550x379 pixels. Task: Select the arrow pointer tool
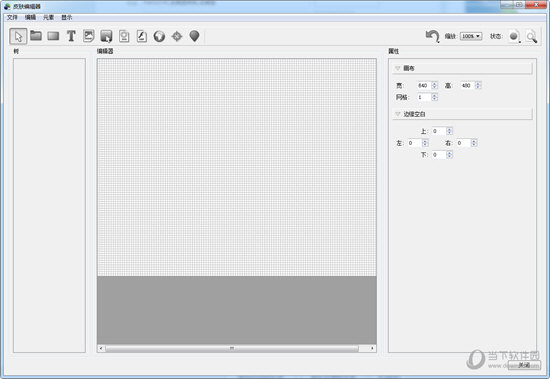18,36
